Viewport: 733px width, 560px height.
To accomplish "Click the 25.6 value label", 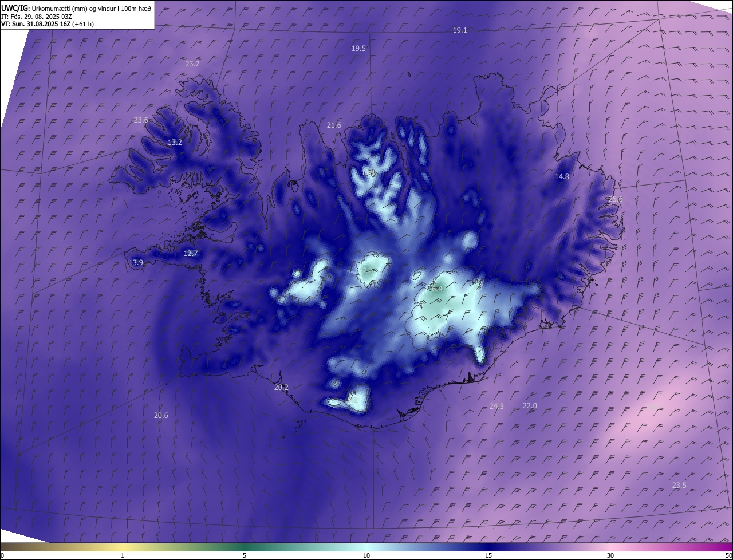I will [615, 199].
